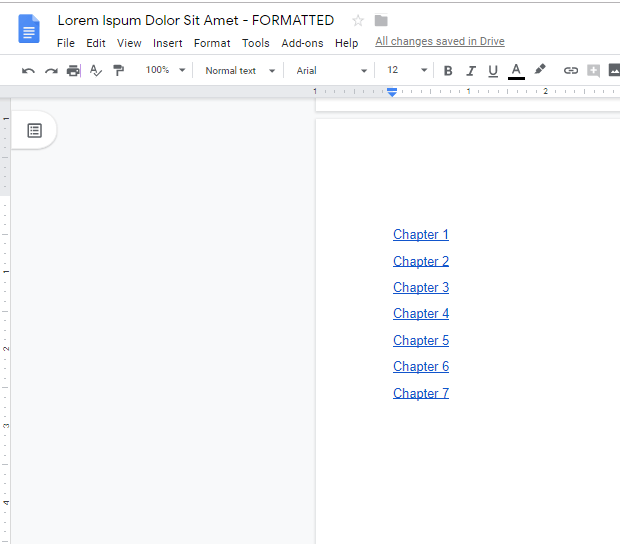
Task: Click the font size value 12
Action: [x=393, y=70]
